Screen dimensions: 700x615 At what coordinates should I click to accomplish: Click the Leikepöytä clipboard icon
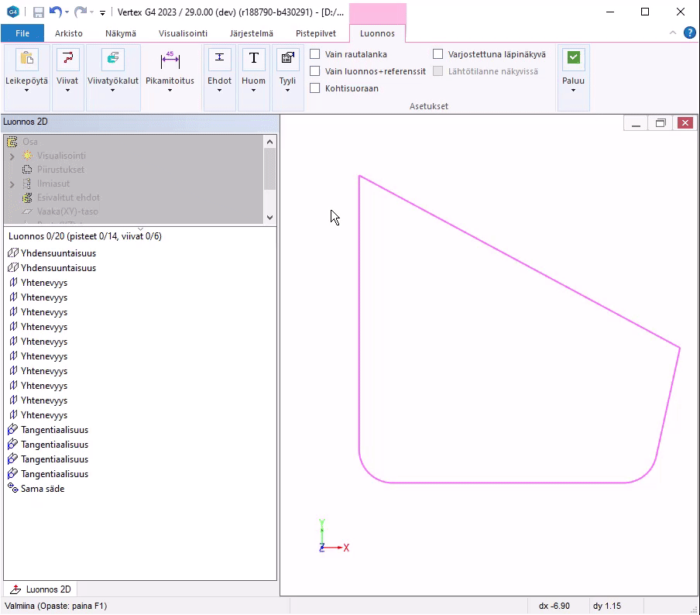point(27,59)
